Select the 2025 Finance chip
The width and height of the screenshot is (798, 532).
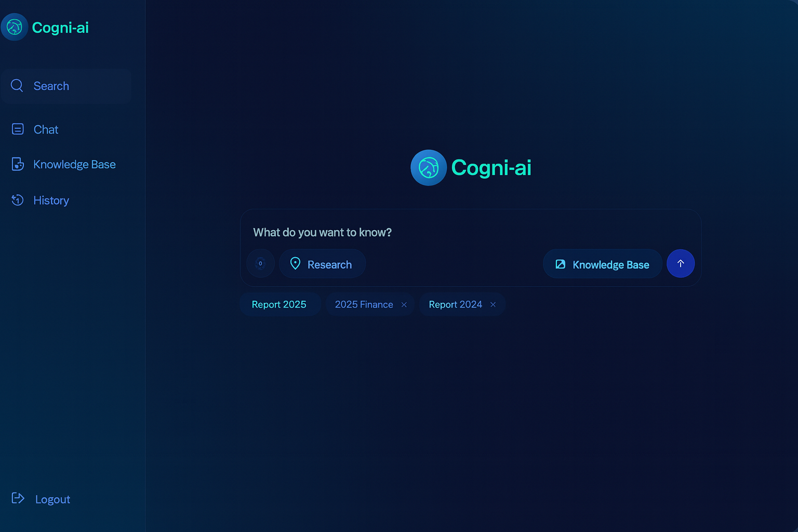[x=364, y=304]
